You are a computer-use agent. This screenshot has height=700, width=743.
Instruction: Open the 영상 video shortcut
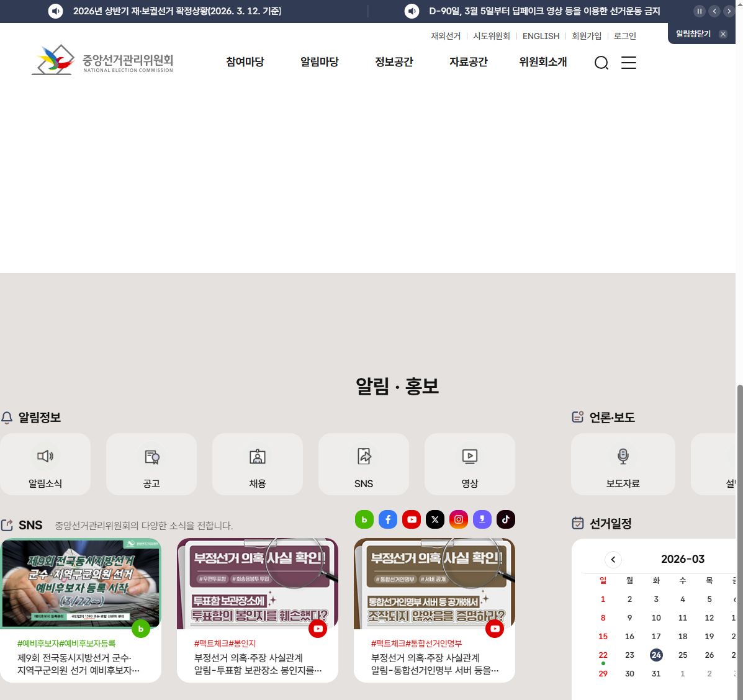pos(470,464)
